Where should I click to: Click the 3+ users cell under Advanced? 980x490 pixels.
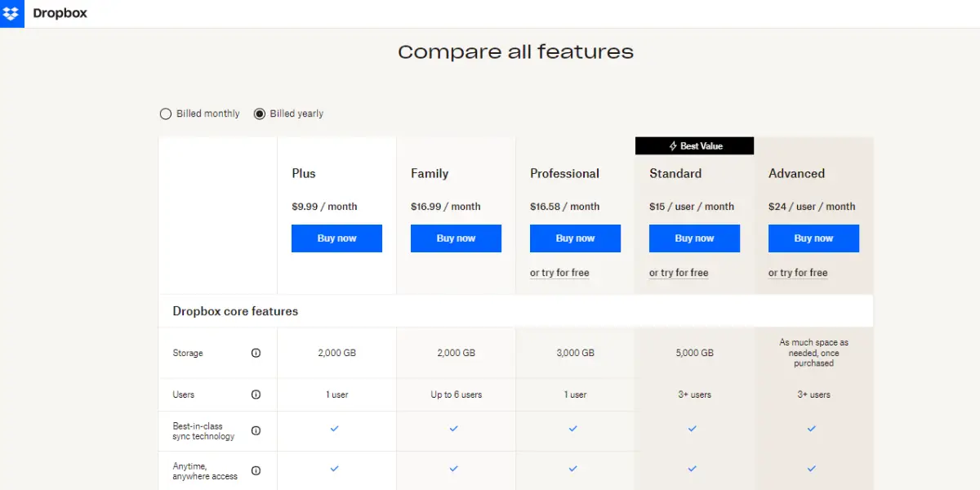click(x=813, y=394)
